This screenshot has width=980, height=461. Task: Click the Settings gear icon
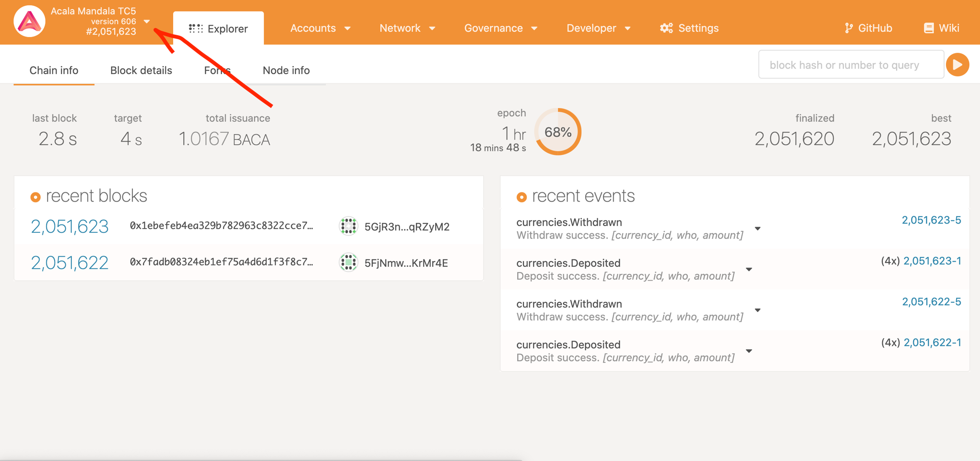(x=666, y=28)
